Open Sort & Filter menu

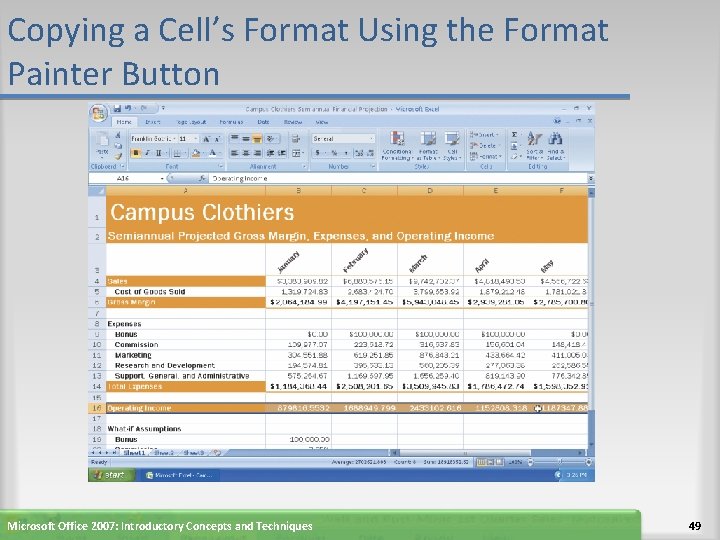pos(534,146)
